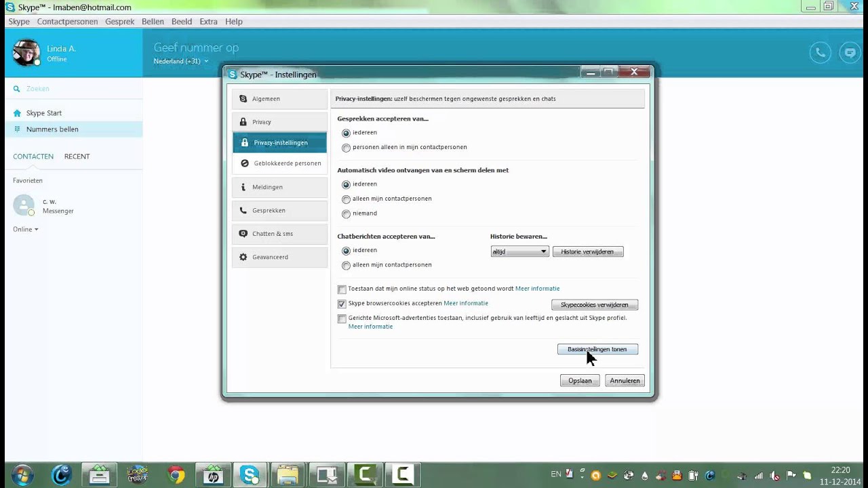Open Algemeen settings section
This screenshot has width=868, height=488.
(279, 99)
